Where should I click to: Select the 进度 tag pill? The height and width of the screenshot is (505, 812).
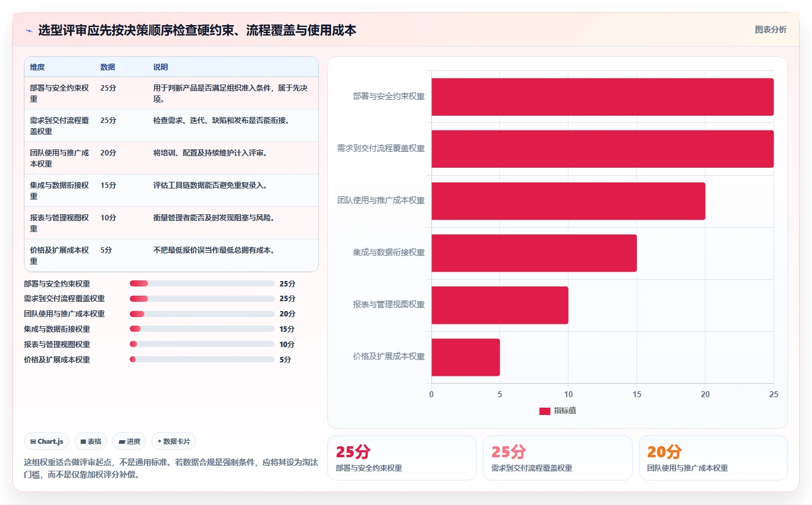[x=129, y=441]
